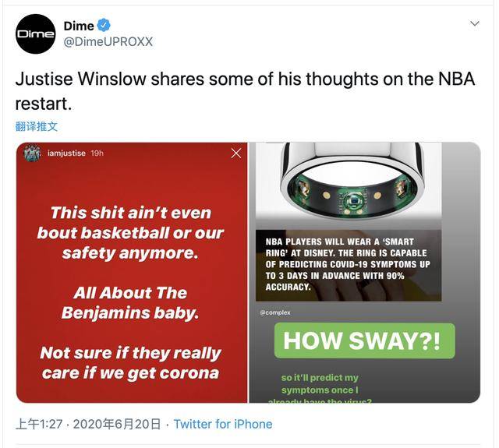Open the Twitter for iPhone source link

coord(223,424)
